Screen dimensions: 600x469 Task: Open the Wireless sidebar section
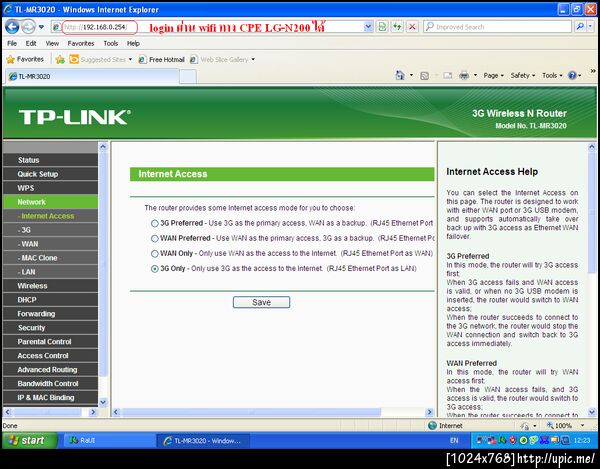coord(50,286)
